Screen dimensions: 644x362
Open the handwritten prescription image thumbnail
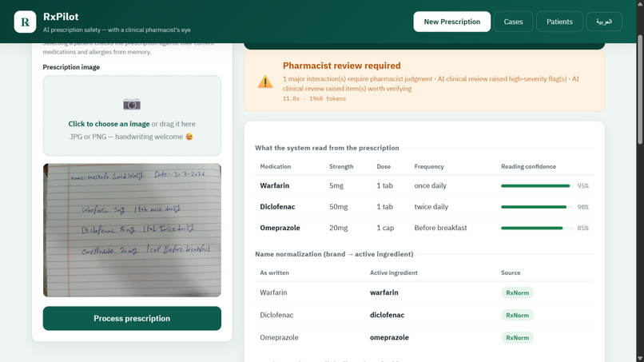(132, 230)
